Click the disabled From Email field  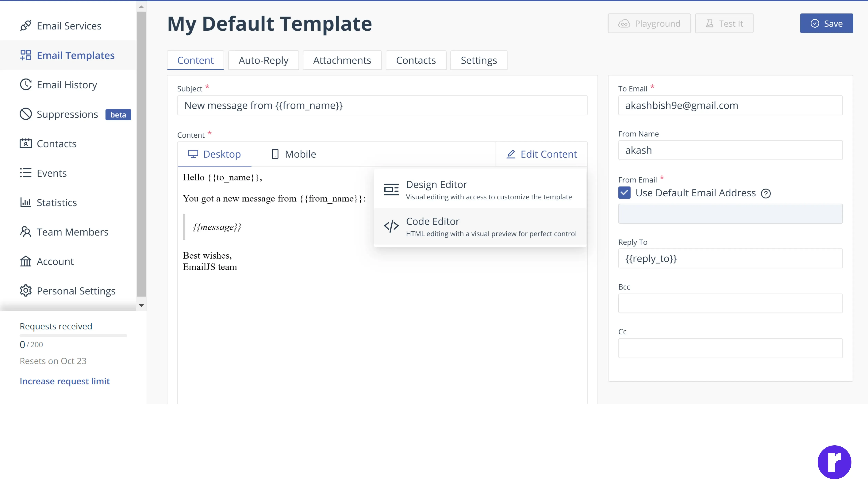pyautogui.click(x=730, y=214)
